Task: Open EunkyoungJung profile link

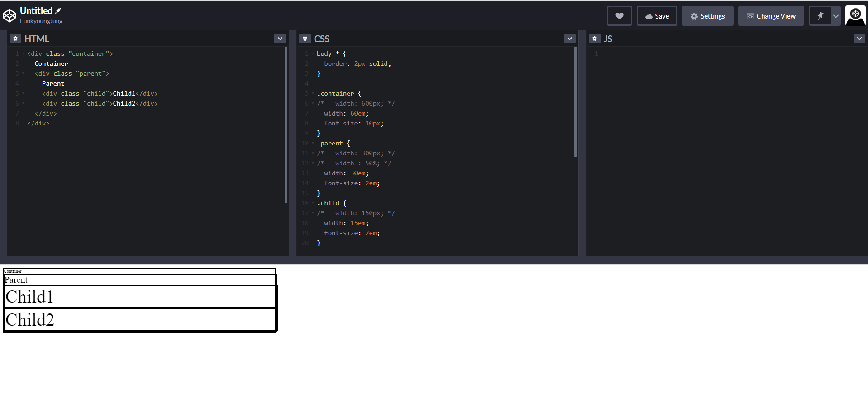Action: 41,21
